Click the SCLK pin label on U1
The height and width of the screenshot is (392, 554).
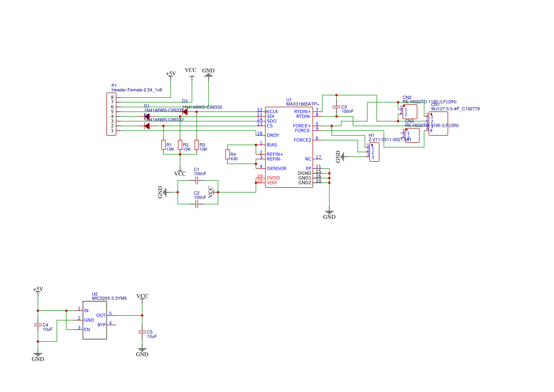[x=272, y=112]
